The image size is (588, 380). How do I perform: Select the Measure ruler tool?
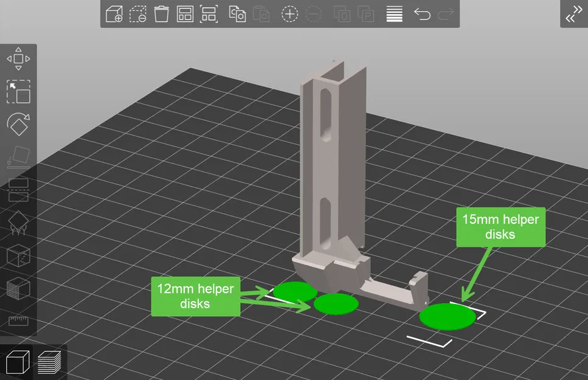pyautogui.click(x=18, y=321)
